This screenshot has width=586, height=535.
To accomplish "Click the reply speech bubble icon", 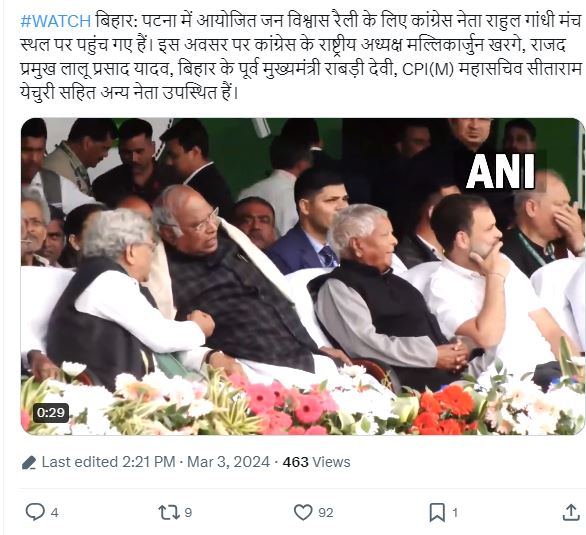I will pyautogui.click(x=35, y=512).
